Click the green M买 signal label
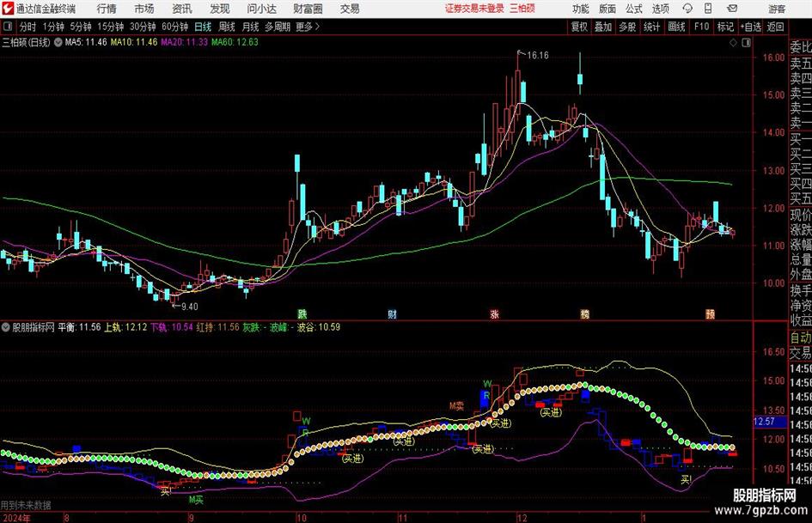 196,500
